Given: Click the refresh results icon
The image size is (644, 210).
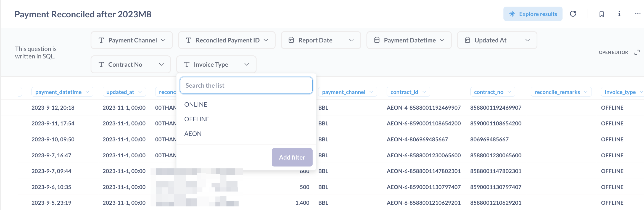Looking at the screenshot, I should [x=573, y=14].
